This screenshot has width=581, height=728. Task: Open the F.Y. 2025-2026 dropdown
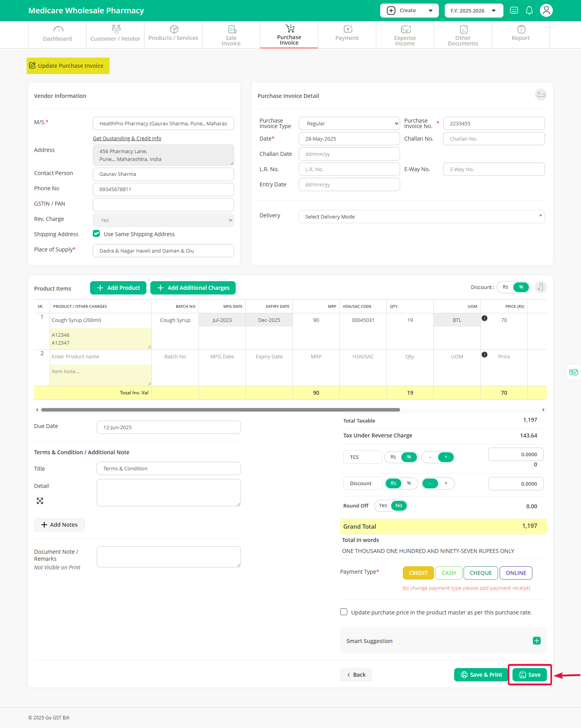(474, 11)
